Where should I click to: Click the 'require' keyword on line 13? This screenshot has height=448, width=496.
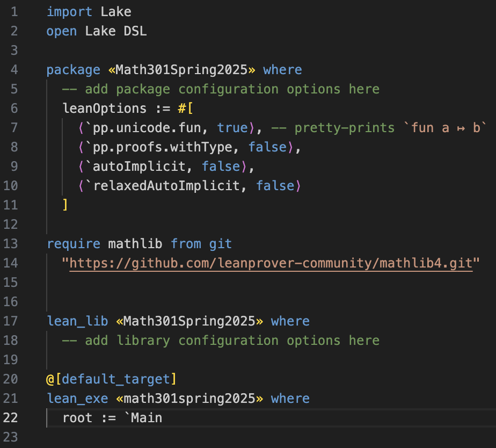[74, 244]
